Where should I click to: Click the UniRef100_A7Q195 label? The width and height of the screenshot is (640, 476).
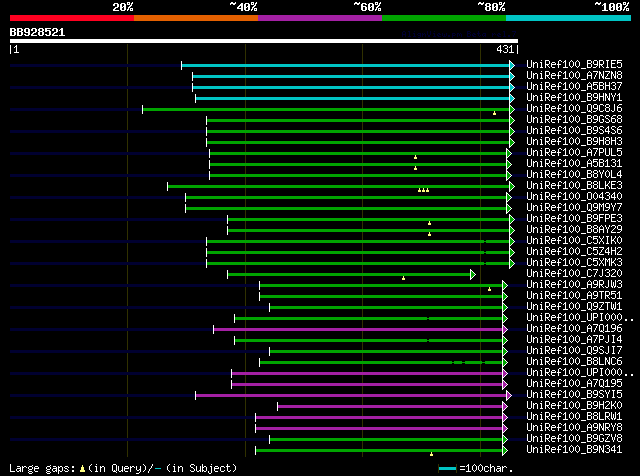tap(574, 384)
